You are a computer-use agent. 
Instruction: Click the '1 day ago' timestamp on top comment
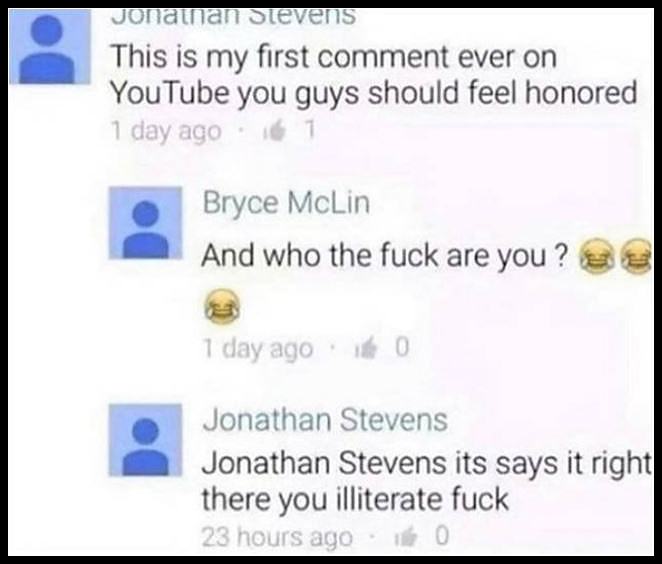(166, 132)
